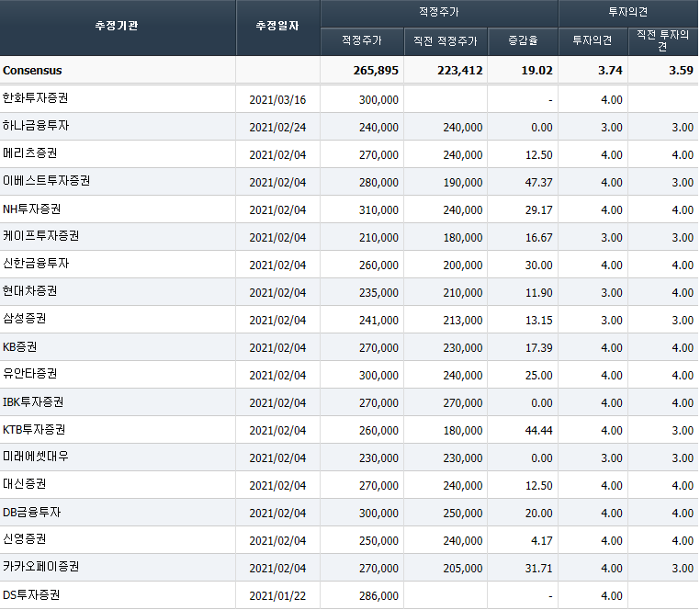Click the 직전 적정주가 column header
The image size is (700, 610).
[446, 41]
